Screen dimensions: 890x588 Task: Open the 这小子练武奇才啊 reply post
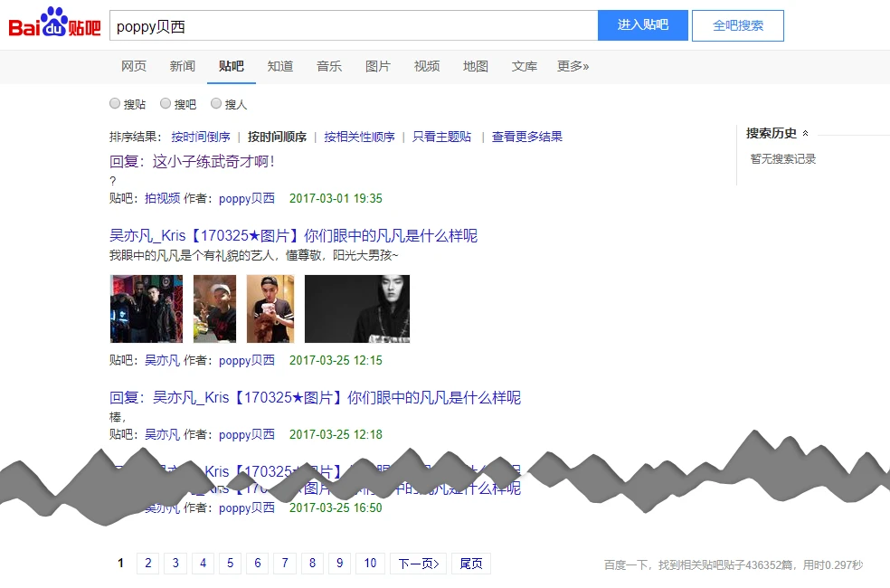[x=192, y=162]
